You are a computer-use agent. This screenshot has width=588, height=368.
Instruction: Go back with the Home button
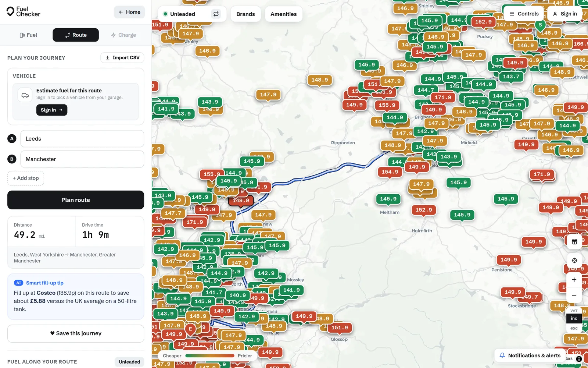(129, 12)
